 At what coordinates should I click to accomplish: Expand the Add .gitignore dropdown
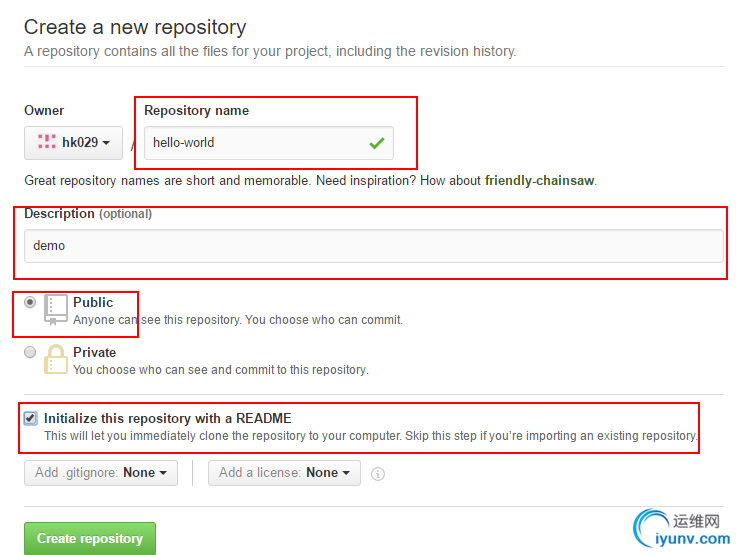(x=100, y=473)
